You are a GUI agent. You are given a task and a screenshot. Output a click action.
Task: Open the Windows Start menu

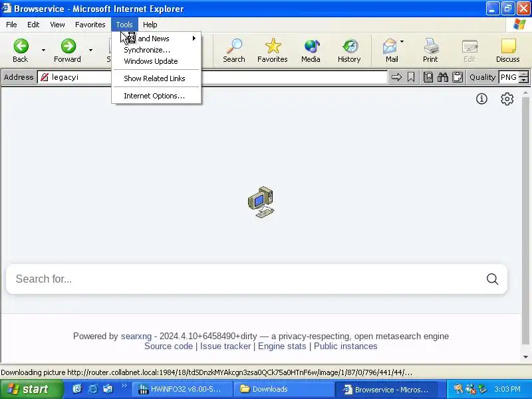coord(31,389)
